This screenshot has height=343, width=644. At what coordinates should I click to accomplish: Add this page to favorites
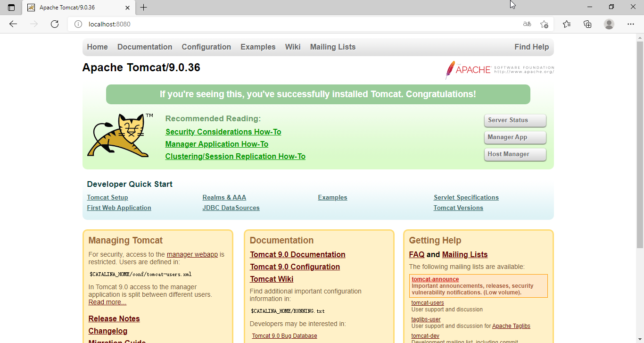(544, 24)
